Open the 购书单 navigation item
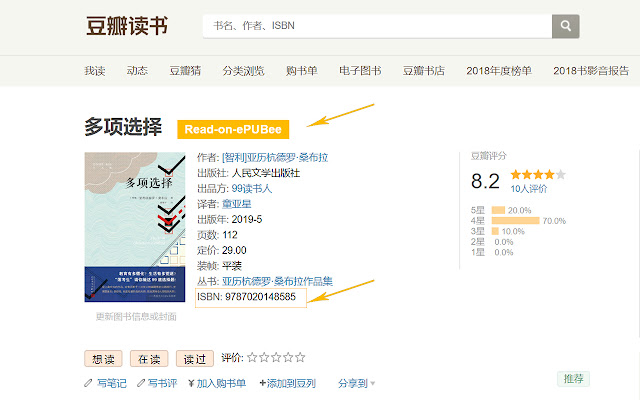 [x=302, y=71]
